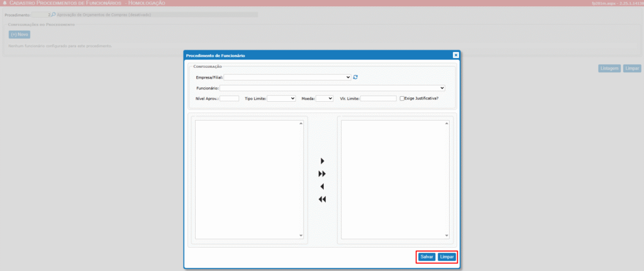644x271 pixels.
Task: Click the left list box scrollbar
Action: pyautogui.click(x=301, y=179)
